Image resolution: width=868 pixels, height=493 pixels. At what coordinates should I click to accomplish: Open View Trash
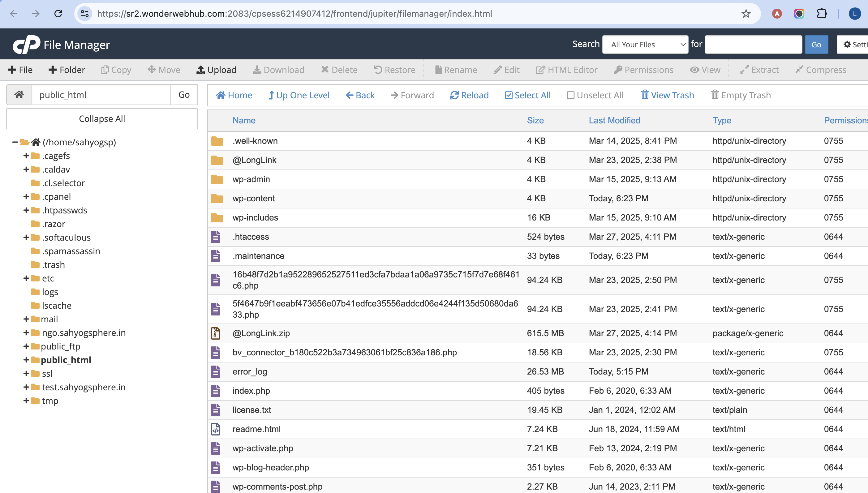click(x=667, y=95)
